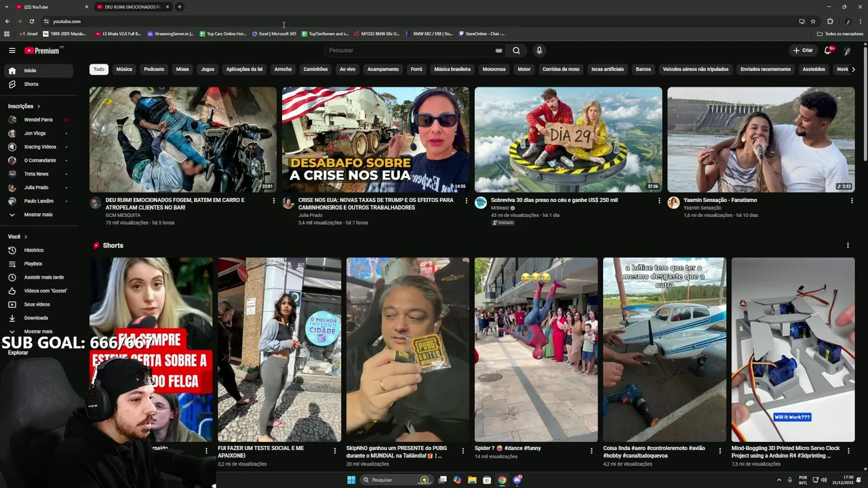
Task: Open the account avatar menu
Action: [848, 50]
